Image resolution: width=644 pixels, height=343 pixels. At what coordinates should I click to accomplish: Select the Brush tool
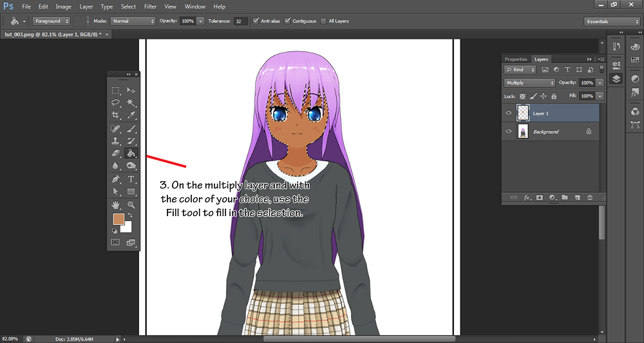tap(131, 129)
